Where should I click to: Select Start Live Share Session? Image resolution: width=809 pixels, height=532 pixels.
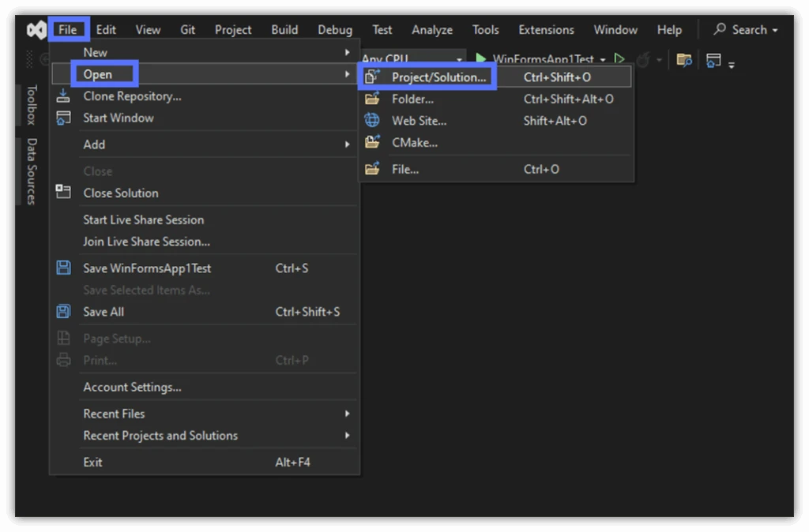click(205, 219)
